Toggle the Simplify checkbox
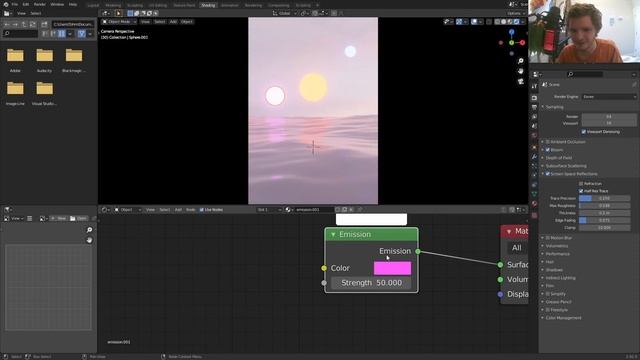Screen dimensions: 640x360 pyautogui.click(x=548, y=294)
